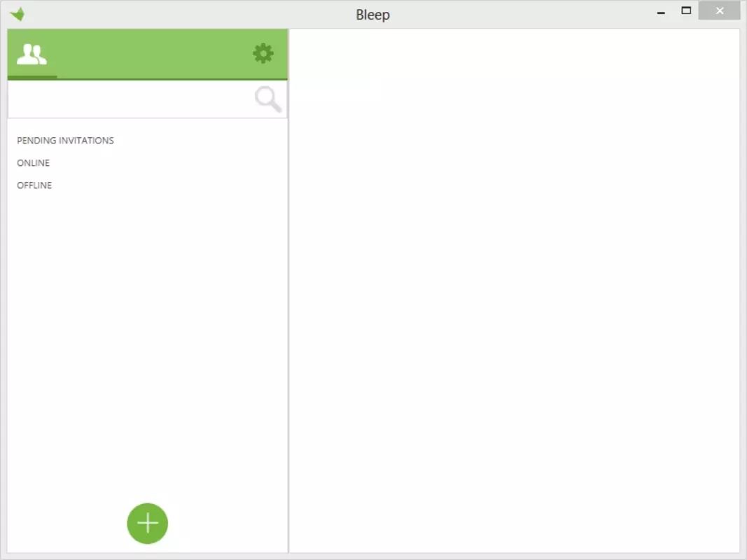Select the OFFLINE contacts section
The height and width of the screenshot is (560, 747).
pos(34,185)
